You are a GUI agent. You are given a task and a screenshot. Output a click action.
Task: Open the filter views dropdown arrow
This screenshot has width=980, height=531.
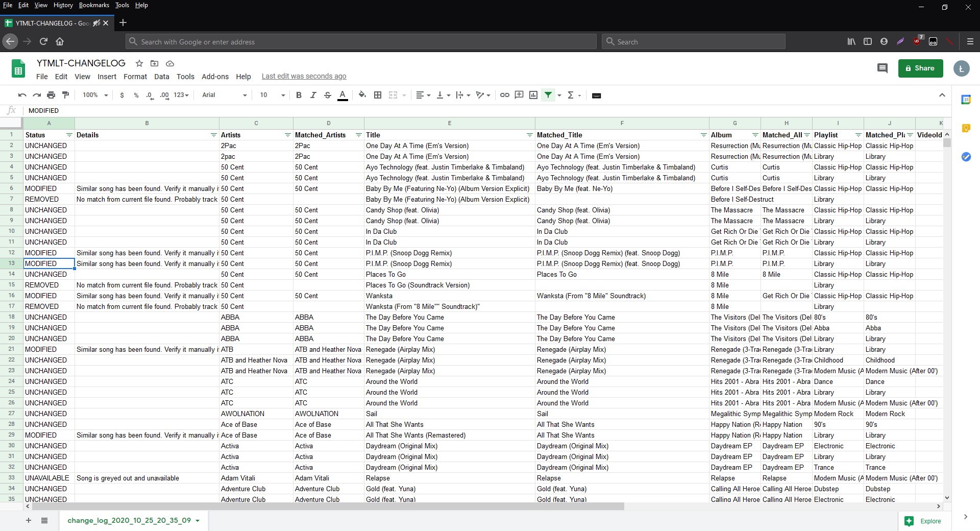tap(559, 95)
